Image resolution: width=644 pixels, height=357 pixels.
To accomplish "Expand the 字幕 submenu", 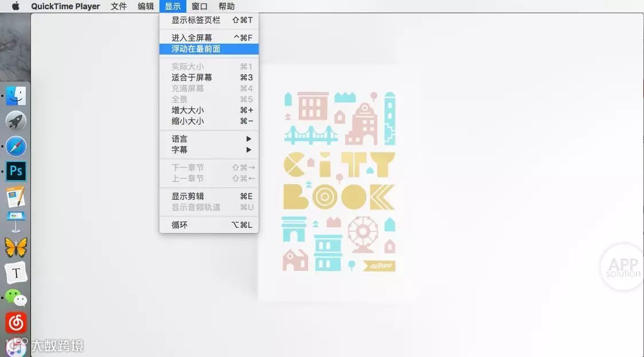I will tap(209, 150).
